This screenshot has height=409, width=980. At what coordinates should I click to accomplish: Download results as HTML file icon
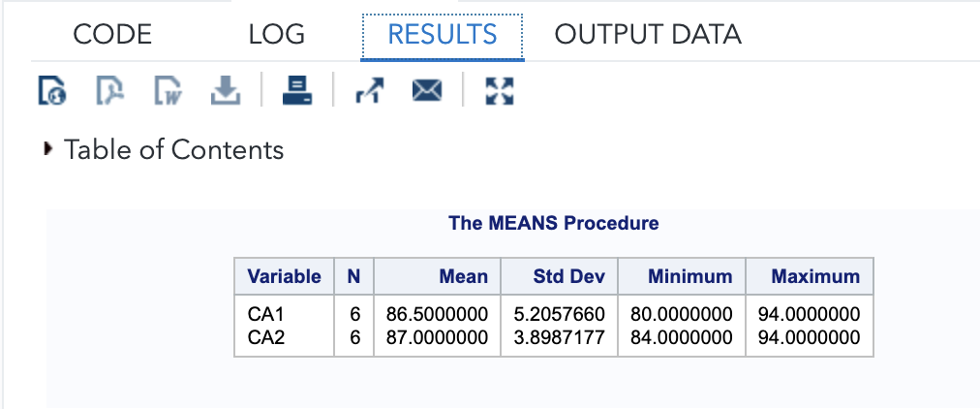tap(50, 92)
